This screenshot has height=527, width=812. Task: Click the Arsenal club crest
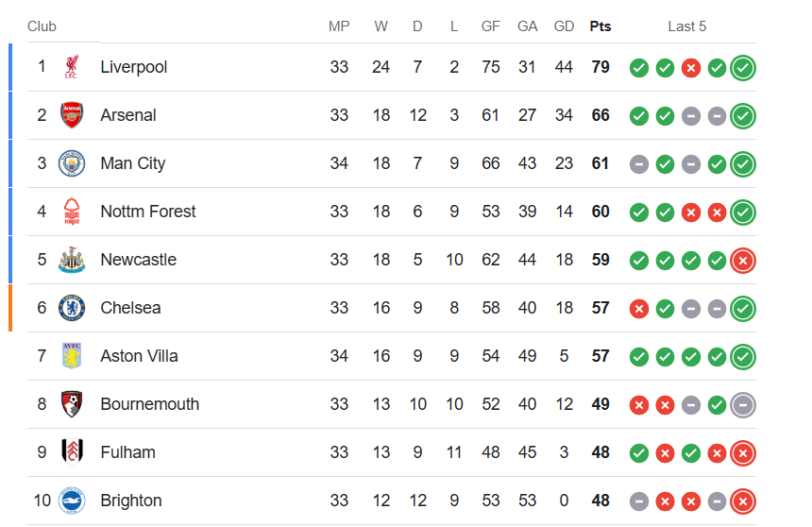[x=72, y=115]
